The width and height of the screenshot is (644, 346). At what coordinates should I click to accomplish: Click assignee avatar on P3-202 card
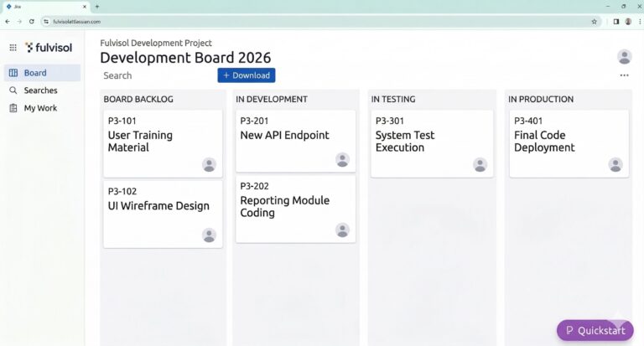pyautogui.click(x=342, y=230)
